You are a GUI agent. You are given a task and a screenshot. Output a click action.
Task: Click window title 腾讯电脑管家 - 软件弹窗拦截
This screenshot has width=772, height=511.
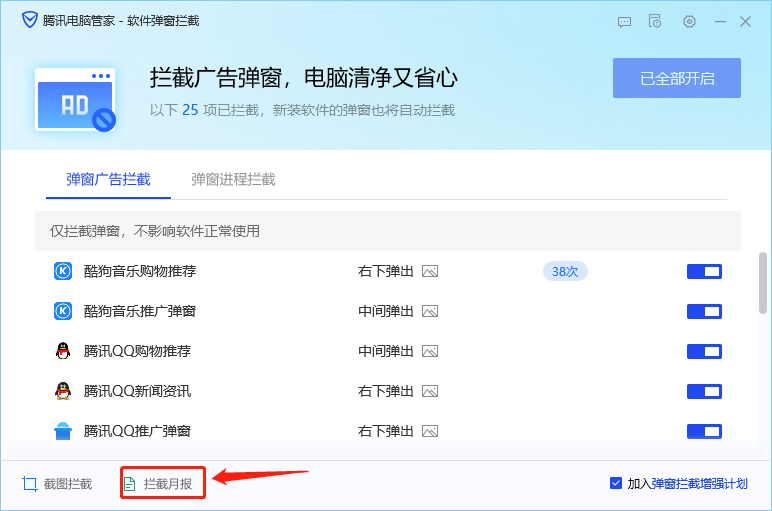pyautogui.click(x=121, y=21)
